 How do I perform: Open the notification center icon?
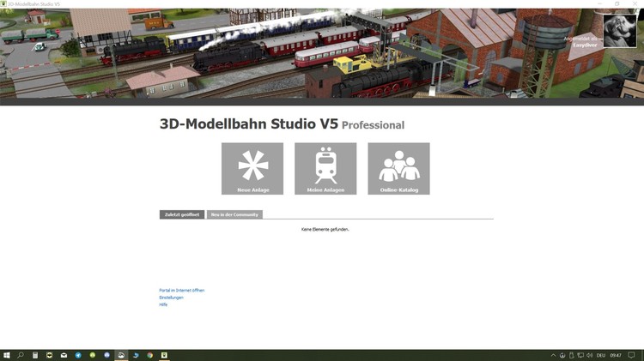tap(631, 355)
